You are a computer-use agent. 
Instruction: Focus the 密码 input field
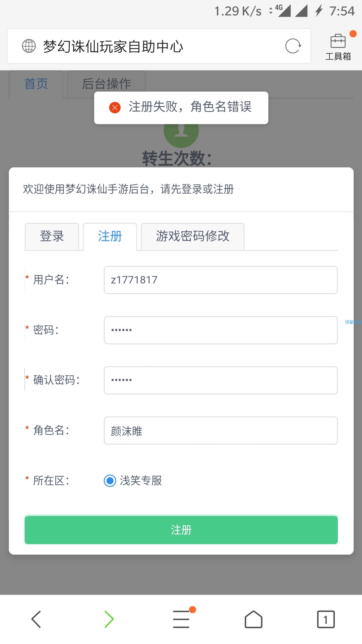coord(221,330)
